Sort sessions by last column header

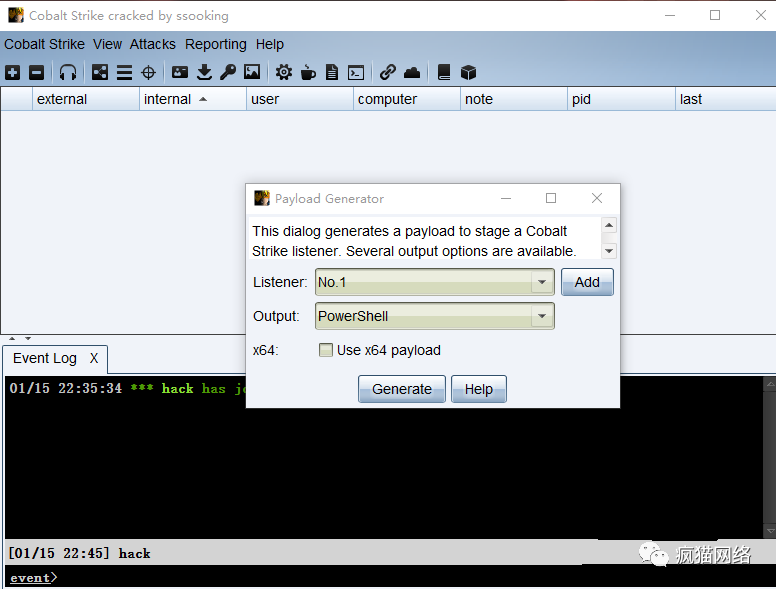coord(726,99)
